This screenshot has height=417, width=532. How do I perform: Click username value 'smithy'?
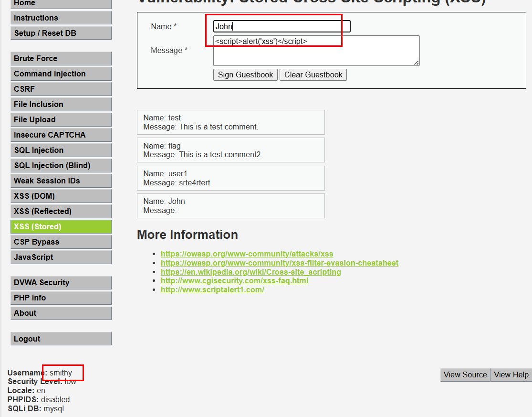coord(61,373)
